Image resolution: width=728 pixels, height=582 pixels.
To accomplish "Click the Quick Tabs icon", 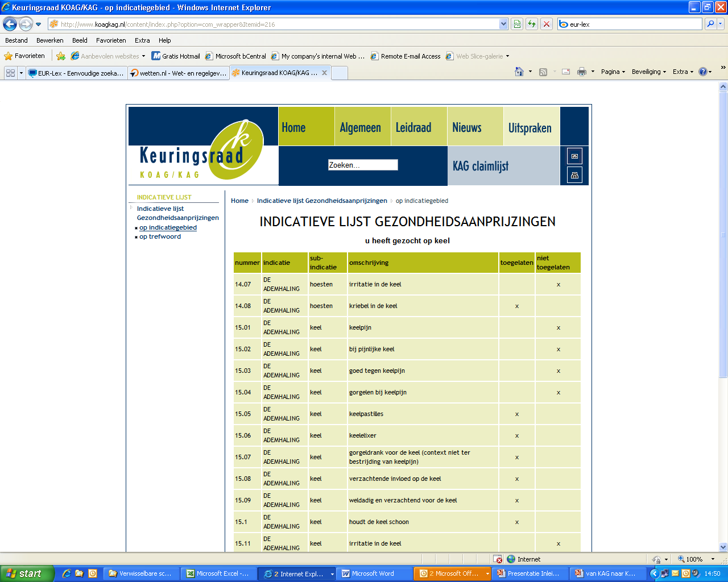I will 10,73.
